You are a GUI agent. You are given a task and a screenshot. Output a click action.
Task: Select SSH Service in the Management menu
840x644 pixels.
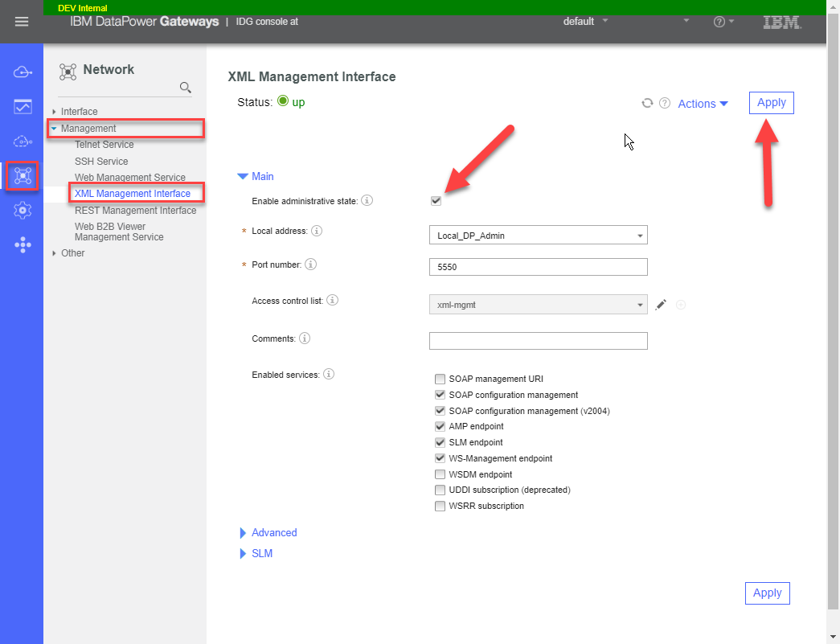click(101, 162)
